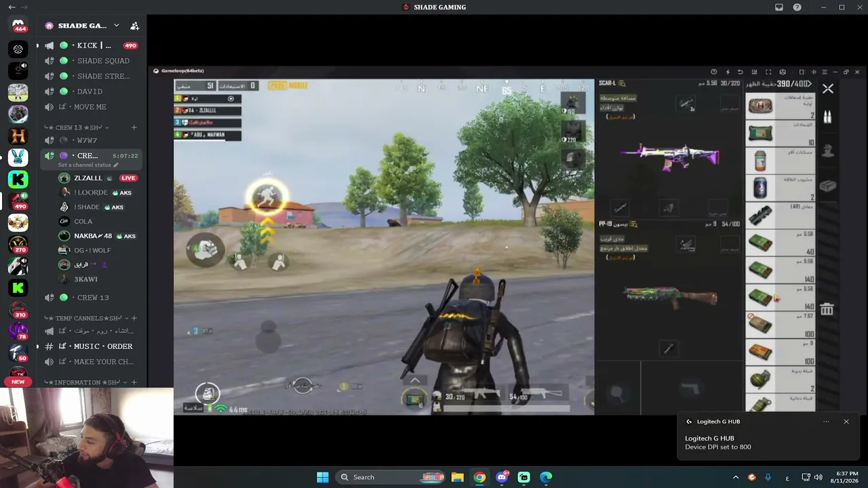Select the first aid kit item
The width and height of the screenshot is (868, 488).
point(780,106)
